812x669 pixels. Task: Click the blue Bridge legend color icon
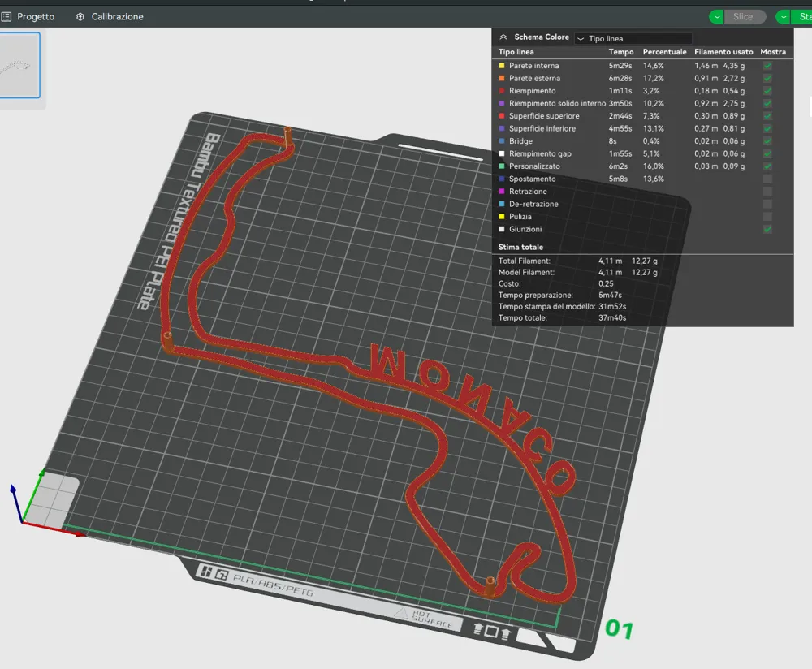point(501,140)
